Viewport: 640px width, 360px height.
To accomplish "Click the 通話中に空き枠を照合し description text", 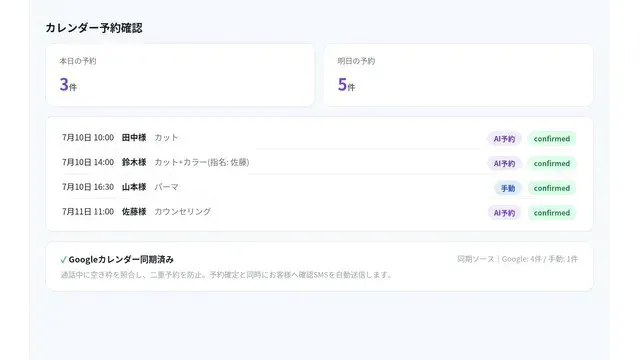I will click(x=226, y=275).
